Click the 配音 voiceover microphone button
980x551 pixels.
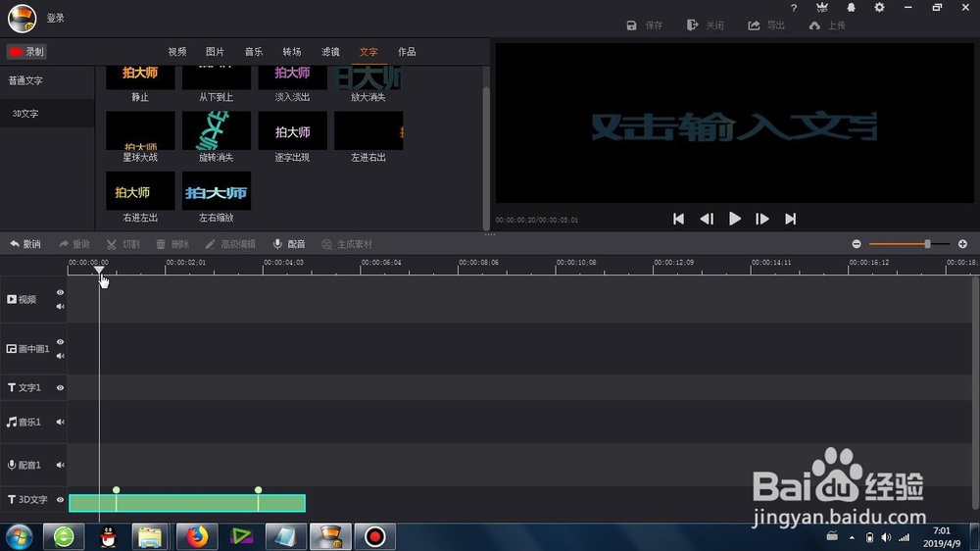click(x=289, y=244)
